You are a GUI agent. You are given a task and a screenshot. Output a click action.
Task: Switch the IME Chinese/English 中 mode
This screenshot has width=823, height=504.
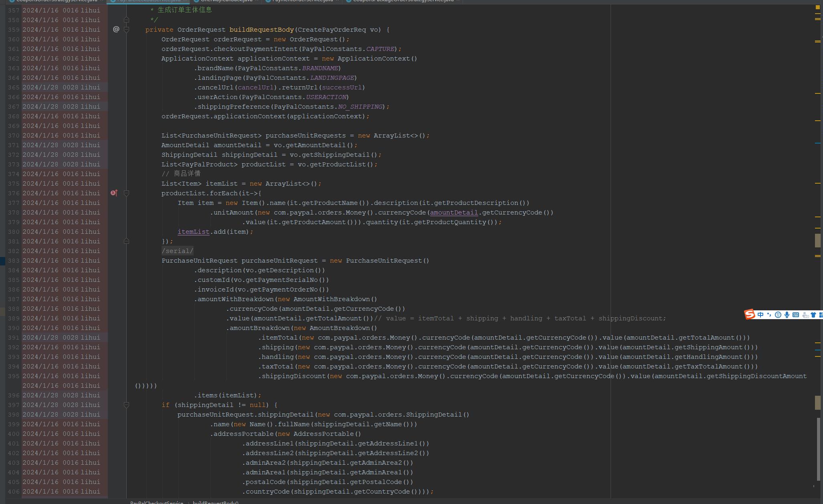coord(760,315)
